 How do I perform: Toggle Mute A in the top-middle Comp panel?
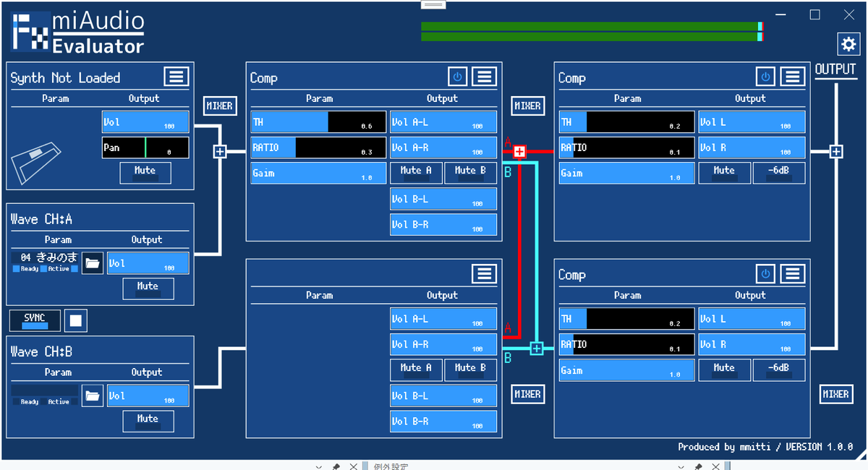(x=416, y=173)
